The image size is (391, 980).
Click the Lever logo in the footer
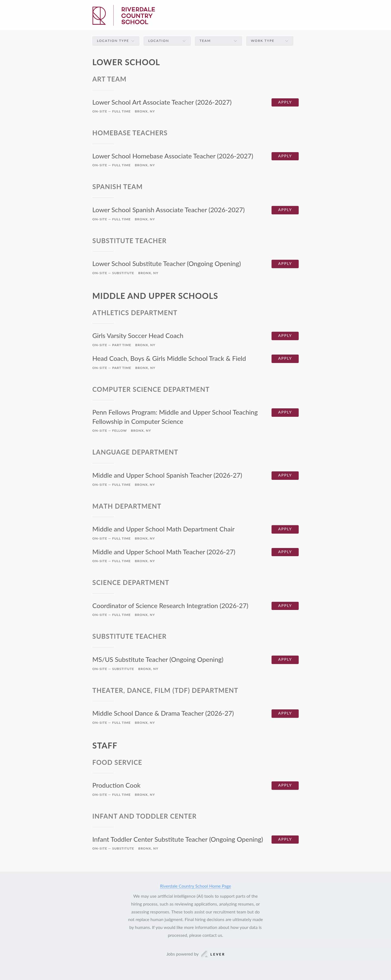click(213, 954)
